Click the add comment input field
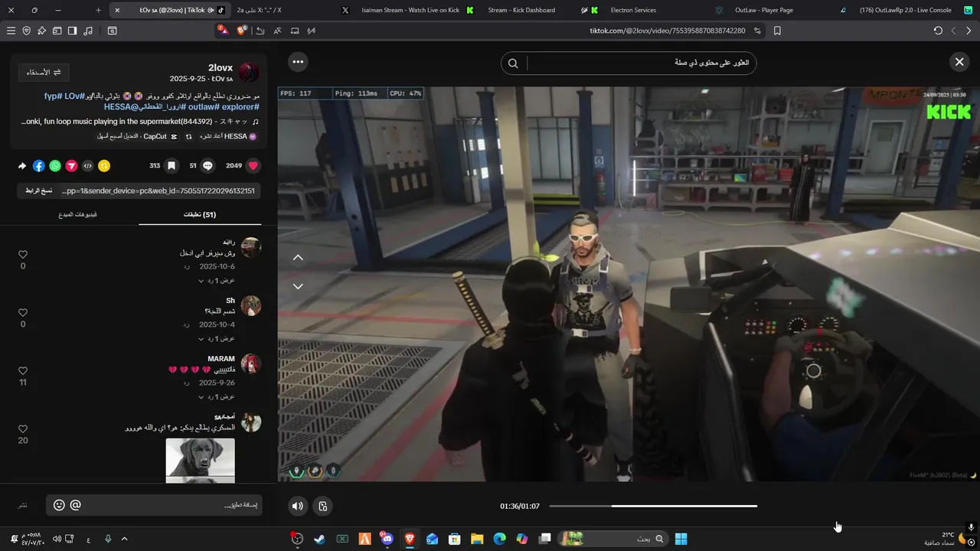980x551 pixels. click(154, 505)
